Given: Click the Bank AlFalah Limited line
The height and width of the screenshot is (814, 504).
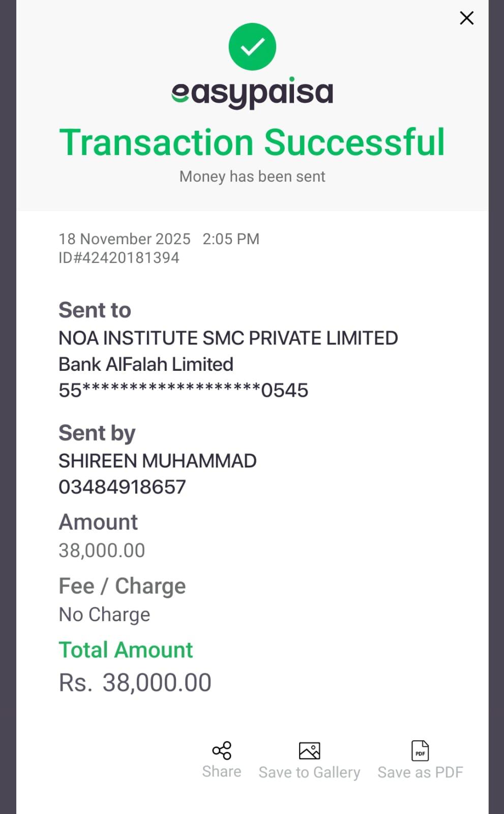Looking at the screenshot, I should point(146,364).
